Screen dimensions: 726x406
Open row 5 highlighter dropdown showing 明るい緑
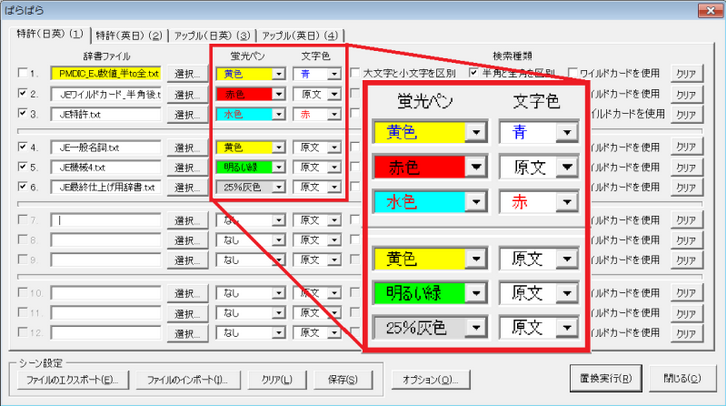pyautogui.click(x=279, y=167)
